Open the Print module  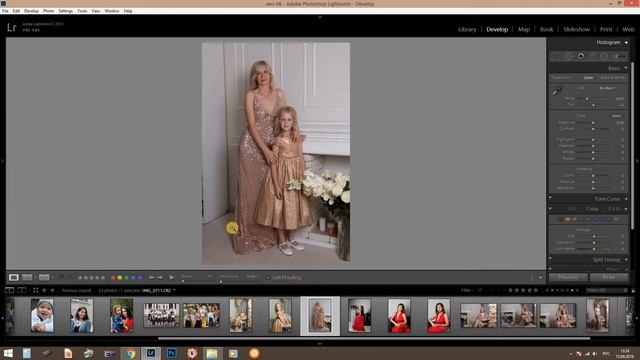tap(606, 29)
